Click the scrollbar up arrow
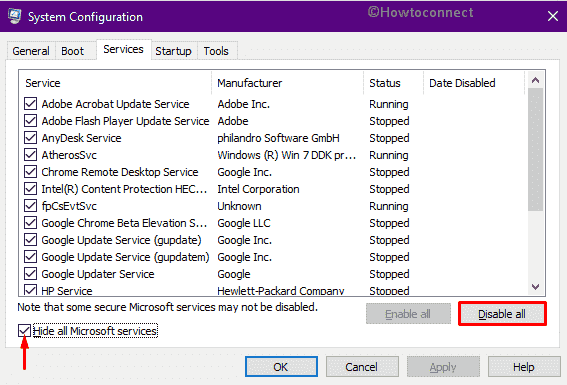This screenshot has width=567, height=385. point(536,80)
